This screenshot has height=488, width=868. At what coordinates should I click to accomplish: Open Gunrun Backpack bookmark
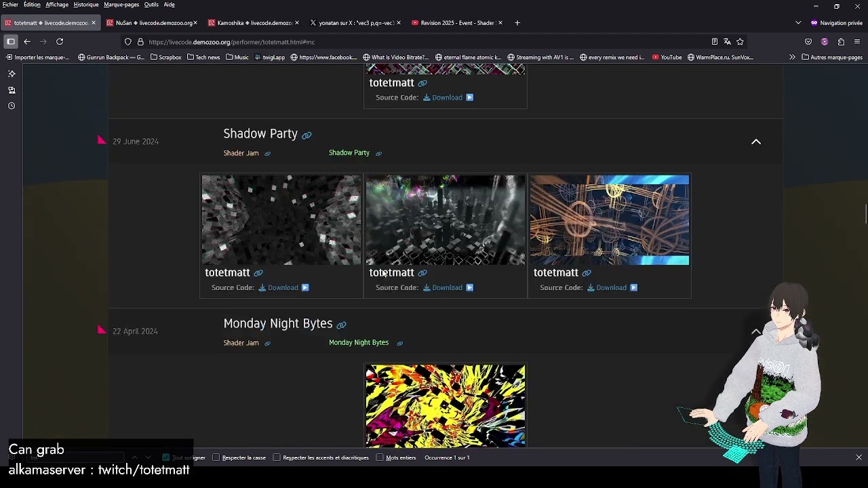click(x=111, y=57)
